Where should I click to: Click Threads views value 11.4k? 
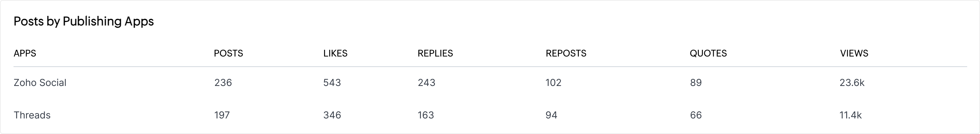pyautogui.click(x=850, y=115)
